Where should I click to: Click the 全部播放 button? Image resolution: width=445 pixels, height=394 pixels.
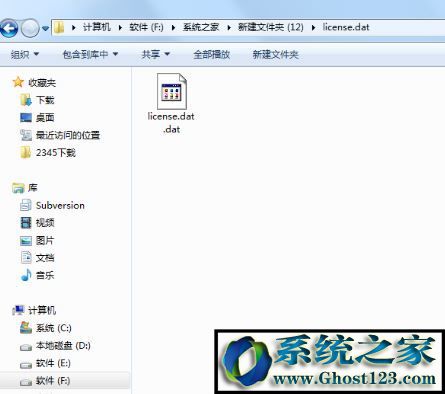pyautogui.click(x=212, y=54)
